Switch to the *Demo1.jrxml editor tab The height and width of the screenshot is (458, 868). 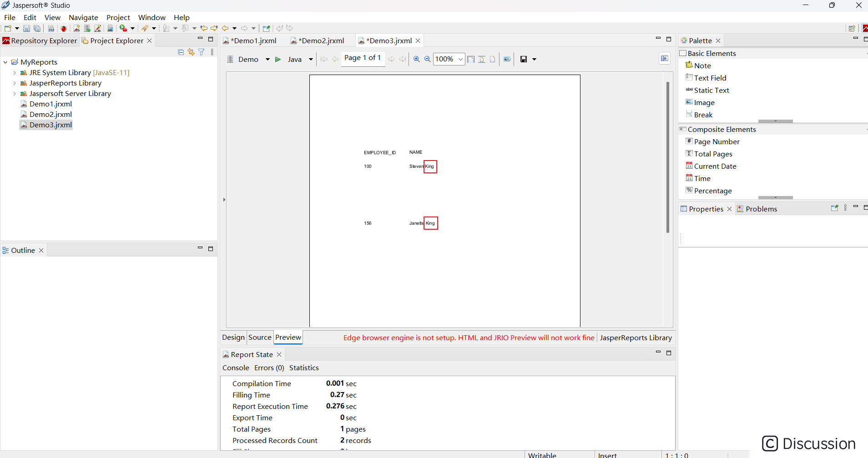[x=250, y=40]
